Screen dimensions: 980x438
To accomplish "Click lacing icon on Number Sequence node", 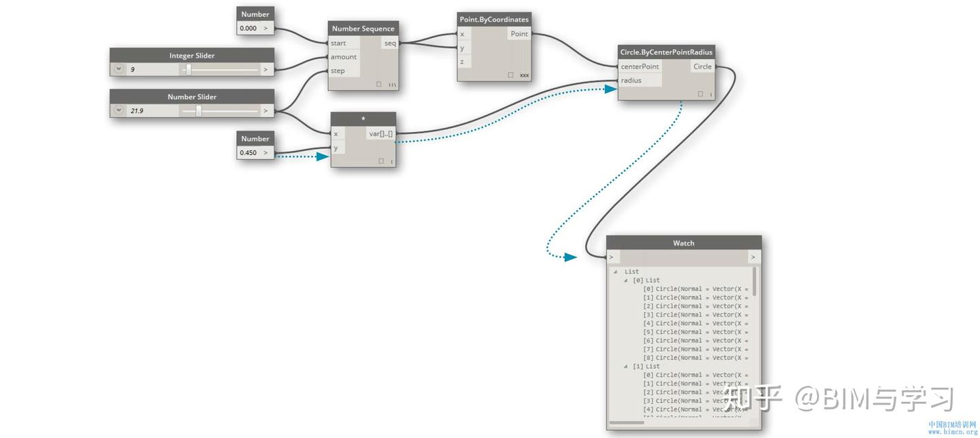I will 392,84.
